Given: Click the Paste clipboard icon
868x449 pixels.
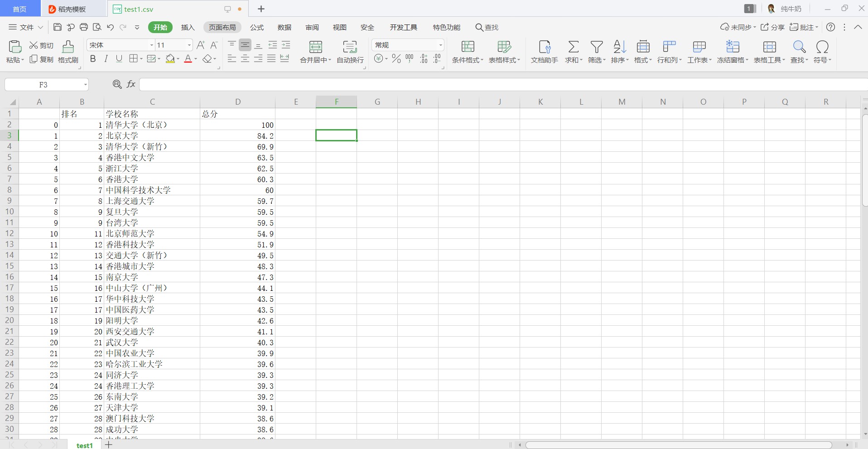Looking at the screenshot, I should (x=14, y=47).
